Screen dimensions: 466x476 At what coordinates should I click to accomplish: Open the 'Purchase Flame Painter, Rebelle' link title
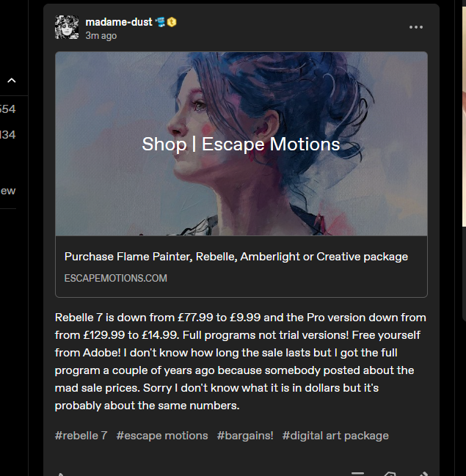(236, 257)
